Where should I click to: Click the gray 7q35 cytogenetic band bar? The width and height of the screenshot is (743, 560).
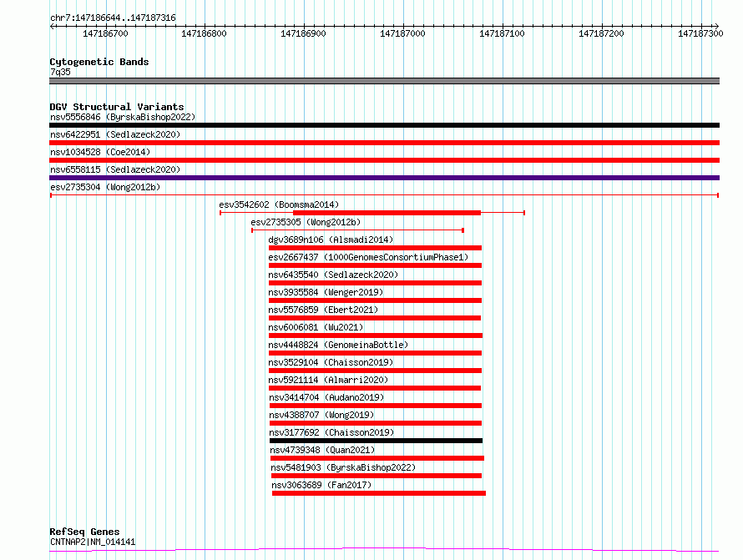click(x=384, y=81)
